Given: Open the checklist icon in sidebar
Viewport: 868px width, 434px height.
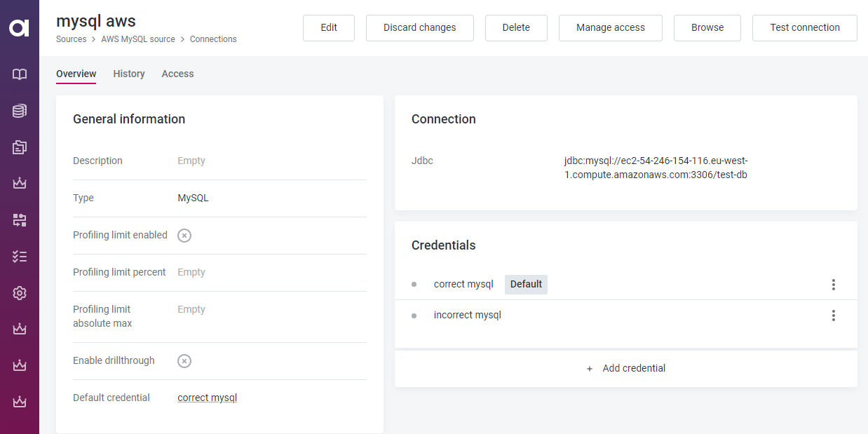Looking at the screenshot, I should pos(20,257).
